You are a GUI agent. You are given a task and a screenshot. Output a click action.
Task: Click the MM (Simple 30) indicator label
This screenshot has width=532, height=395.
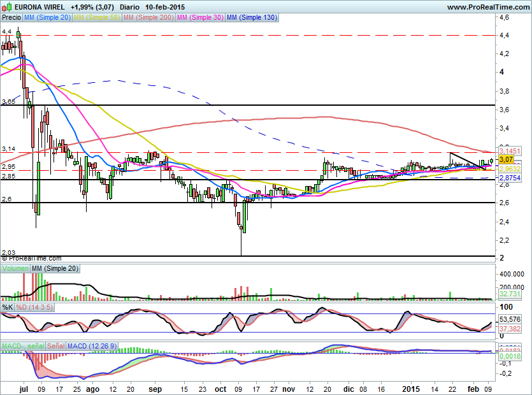pos(200,18)
